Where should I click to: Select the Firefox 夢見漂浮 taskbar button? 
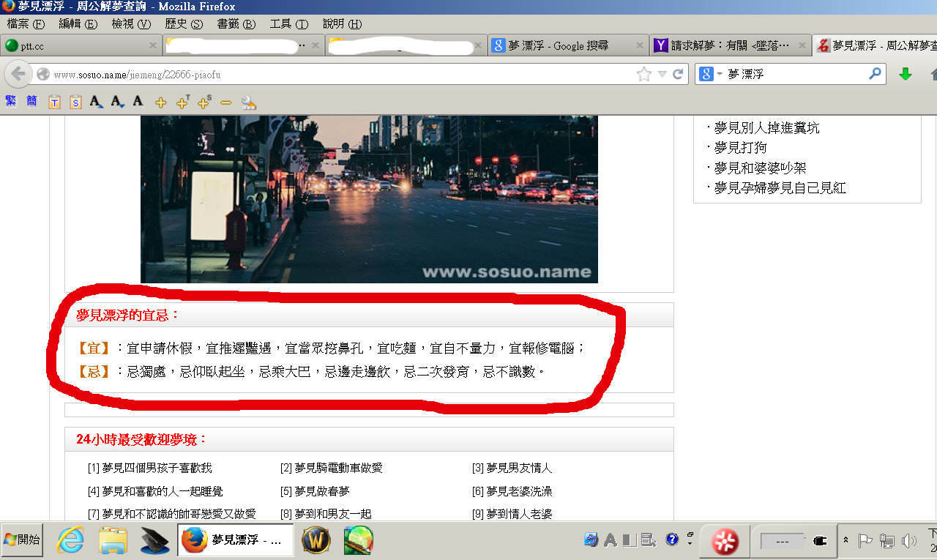[236, 540]
